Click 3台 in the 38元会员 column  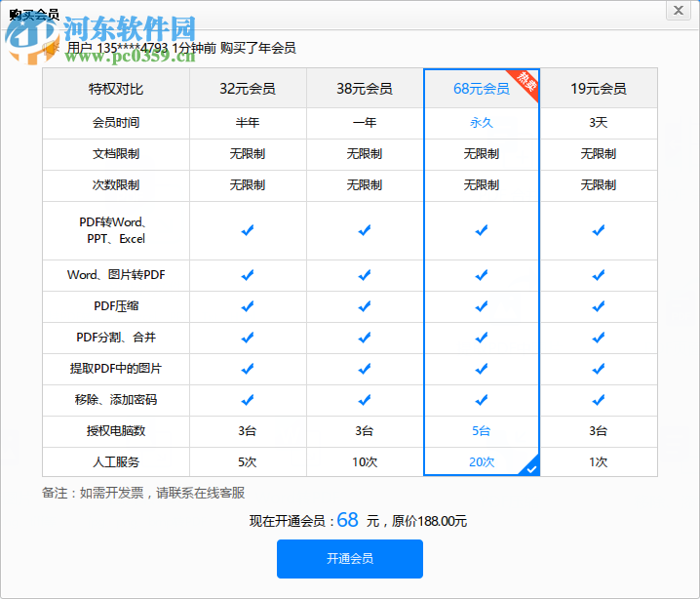click(x=365, y=430)
